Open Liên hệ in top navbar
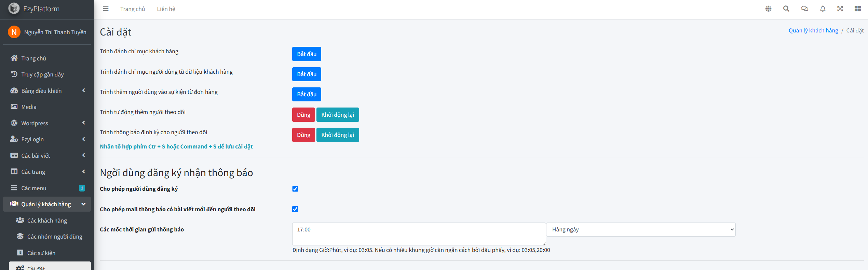The width and height of the screenshot is (868, 270). pos(166,9)
